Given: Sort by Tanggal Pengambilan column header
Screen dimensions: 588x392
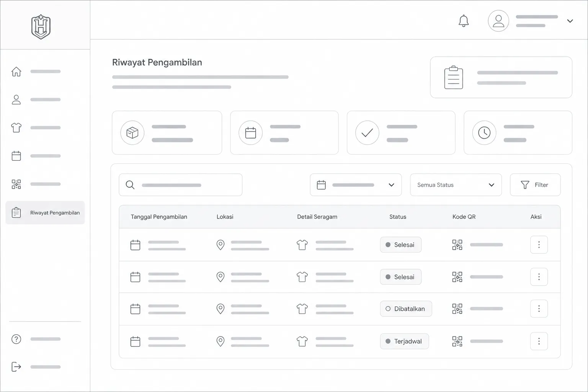Looking at the screenshot, I should point(159,217).
